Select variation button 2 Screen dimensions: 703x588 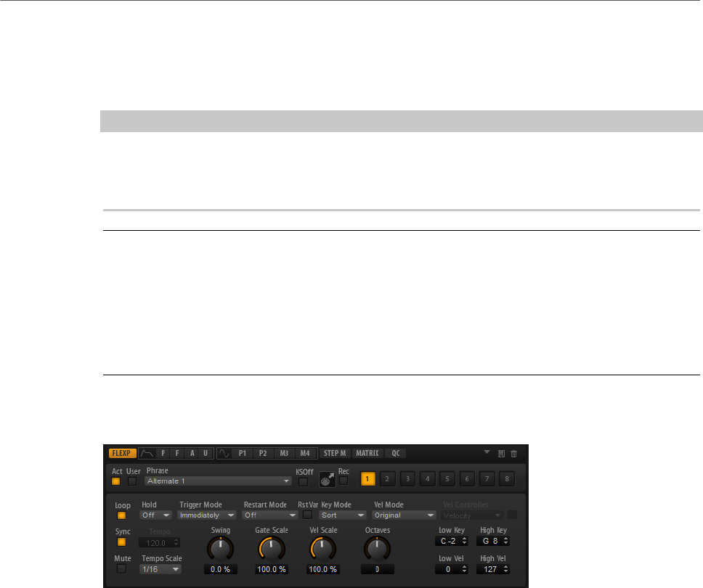[387, 478]
